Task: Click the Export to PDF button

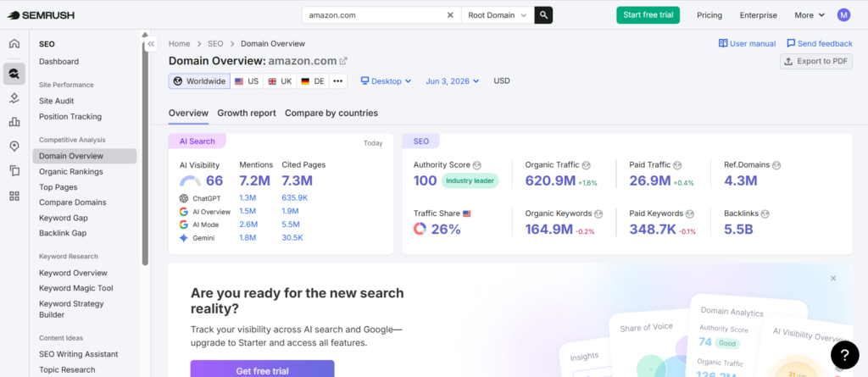Action: 816,62
